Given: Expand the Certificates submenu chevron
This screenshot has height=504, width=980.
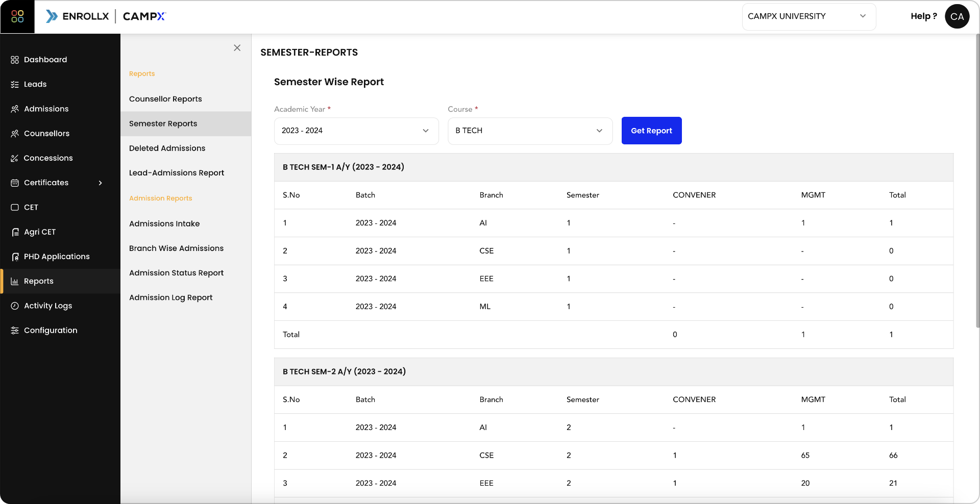Looking at the screenshot, I should coord(100,183).
